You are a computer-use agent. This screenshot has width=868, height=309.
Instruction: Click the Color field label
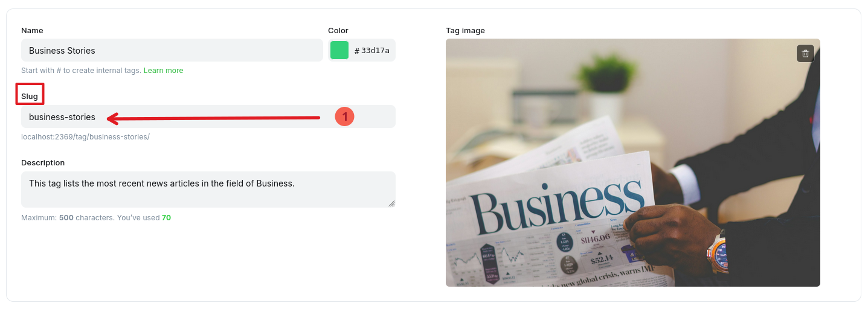coord(338,31)
